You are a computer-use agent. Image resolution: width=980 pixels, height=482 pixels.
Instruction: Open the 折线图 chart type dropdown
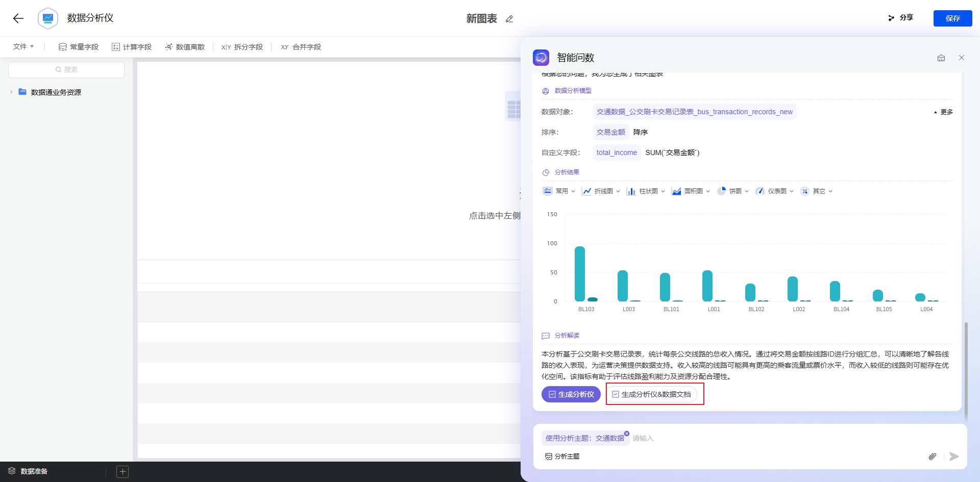pos(601,191)
